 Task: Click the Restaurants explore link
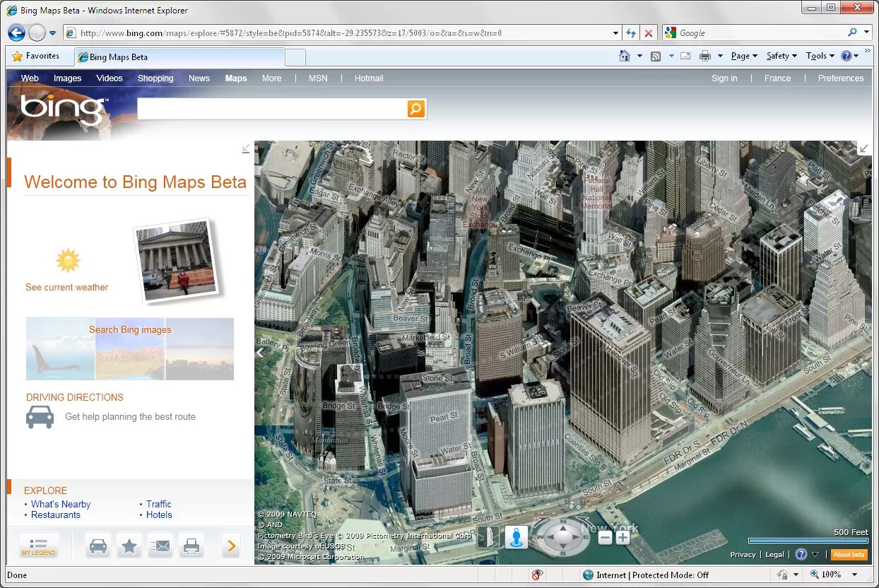coord(56,514)
